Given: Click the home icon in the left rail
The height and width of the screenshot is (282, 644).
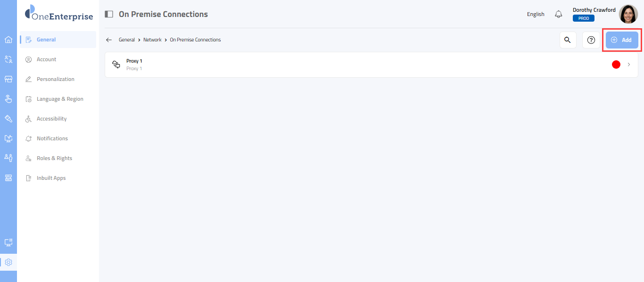Looking at the screenshot, I should pyautogui.click(x=8, y=40).
